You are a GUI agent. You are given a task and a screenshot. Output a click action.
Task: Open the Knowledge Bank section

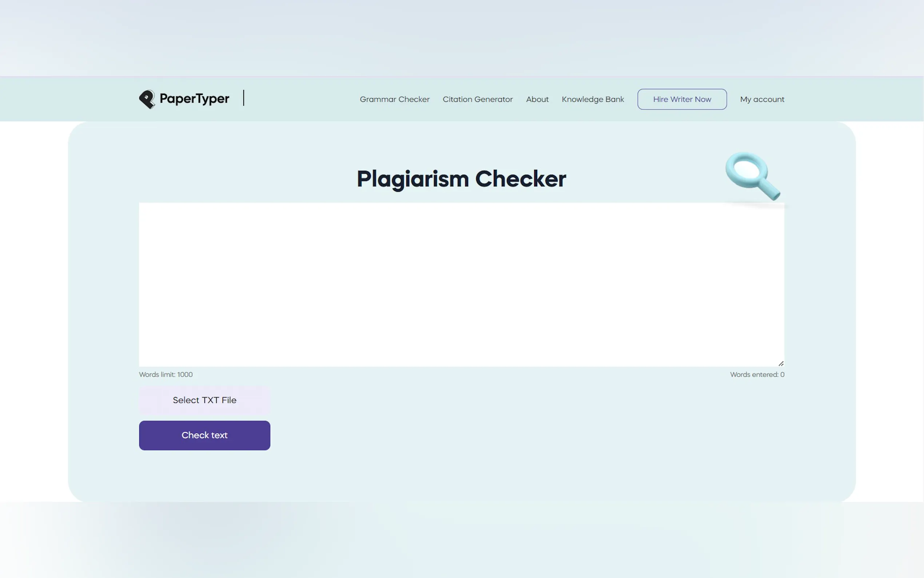pos(593,99)
